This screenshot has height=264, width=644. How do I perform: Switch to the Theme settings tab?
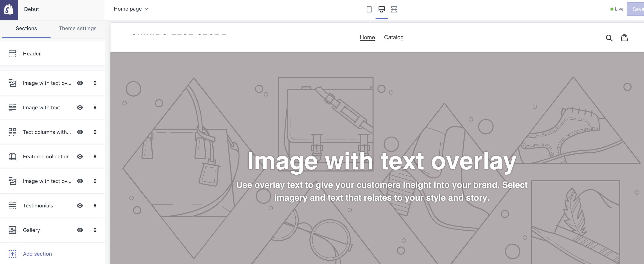coord(77,28)
